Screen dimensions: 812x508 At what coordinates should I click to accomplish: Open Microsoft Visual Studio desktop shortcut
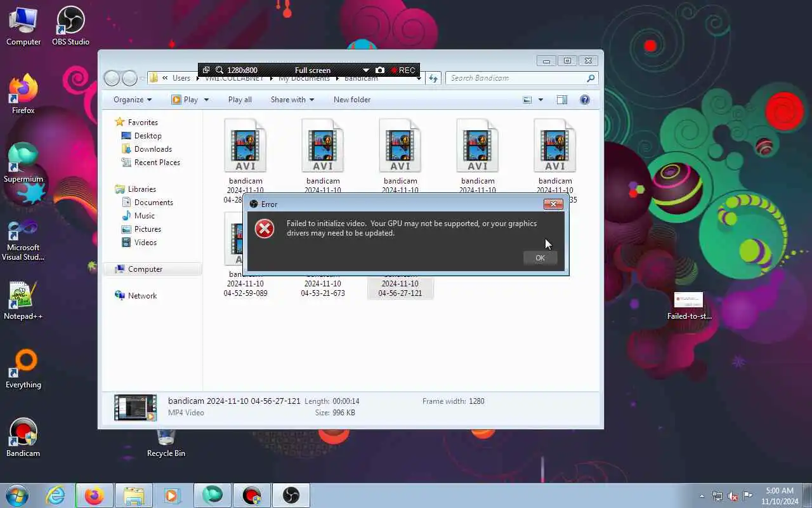click(23, 240)
